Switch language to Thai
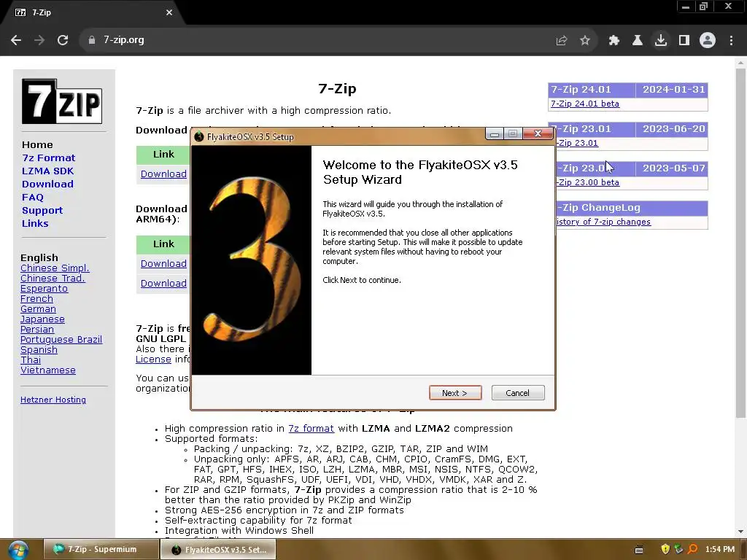The height and width of the screenshot is (560, 747). 31,360
